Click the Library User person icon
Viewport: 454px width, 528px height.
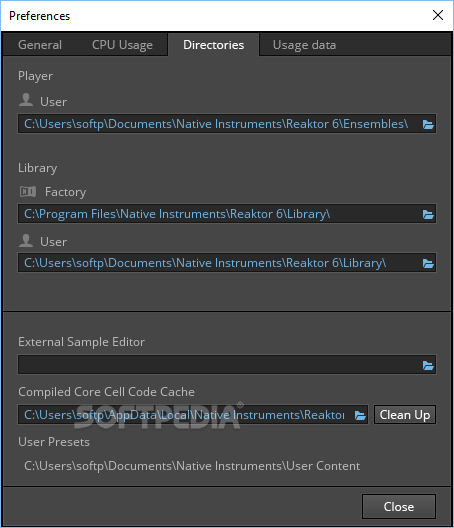[x=26, y=240]
